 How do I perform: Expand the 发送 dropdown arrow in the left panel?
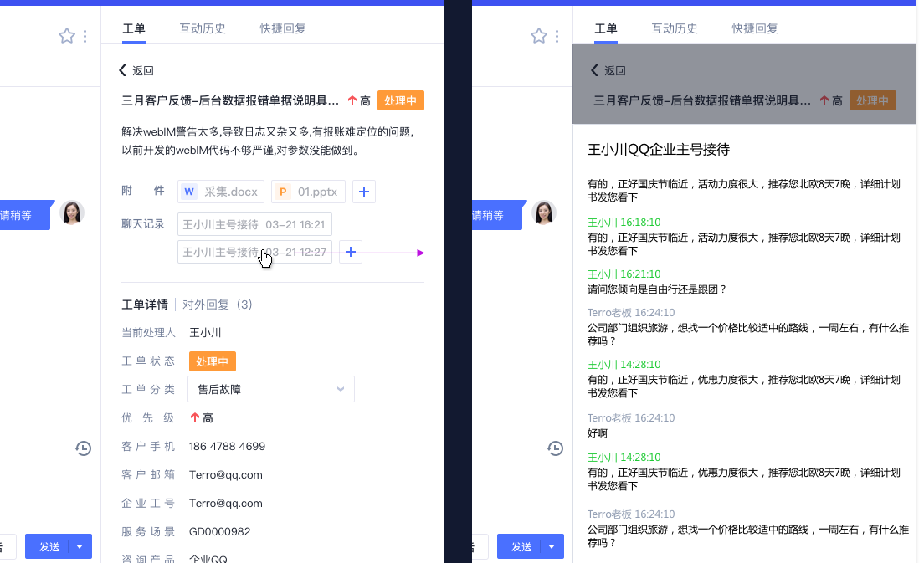(80, 546)
